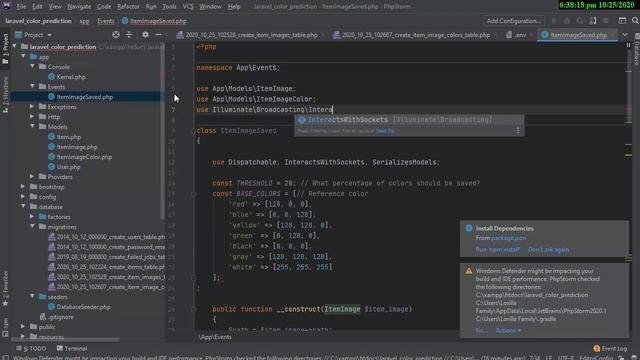Open the Database tool window on right edge
640x360 pixels.
tap(636, 50)
